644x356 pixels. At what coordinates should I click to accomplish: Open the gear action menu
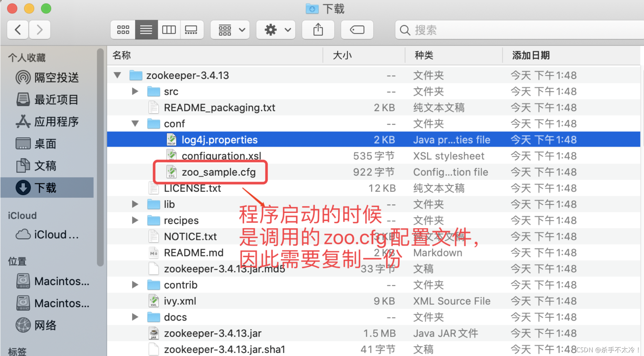(x=276, y=30)
